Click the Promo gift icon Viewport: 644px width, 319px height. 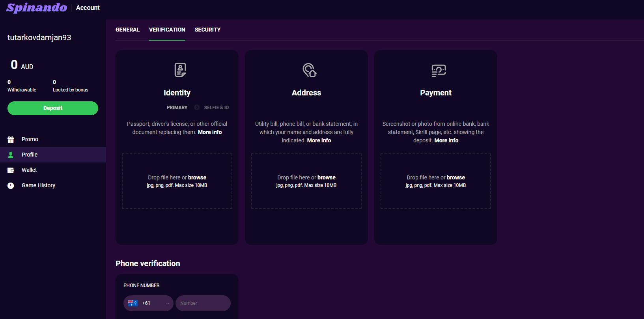pos(11,139)
